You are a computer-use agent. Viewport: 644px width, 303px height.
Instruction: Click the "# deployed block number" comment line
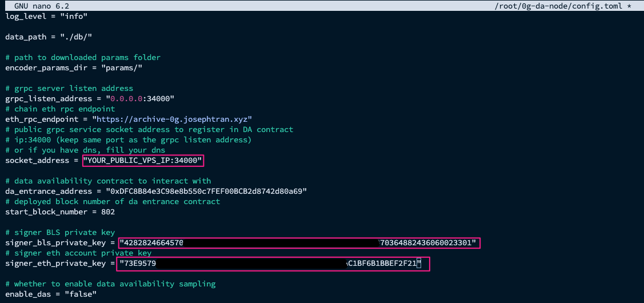point(113,201)
